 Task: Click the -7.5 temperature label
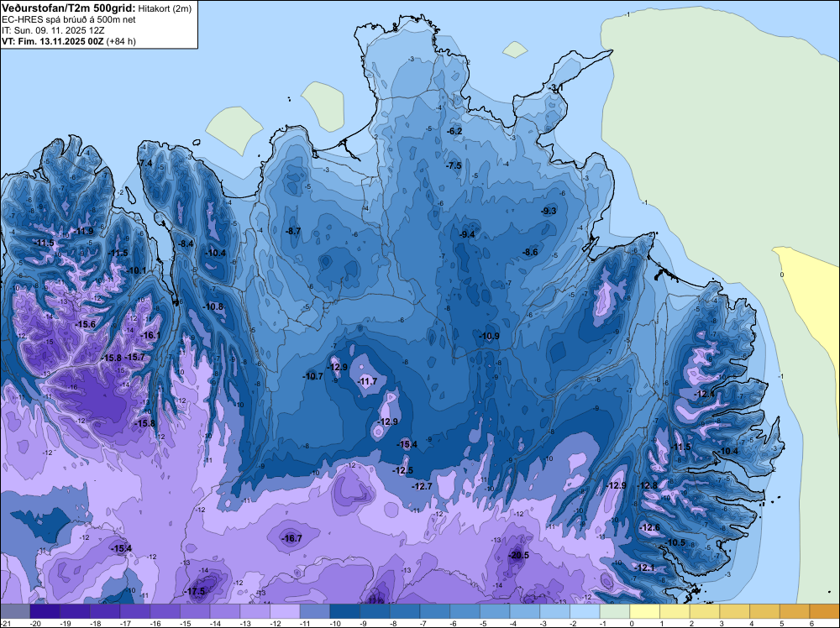click(454, 165)
